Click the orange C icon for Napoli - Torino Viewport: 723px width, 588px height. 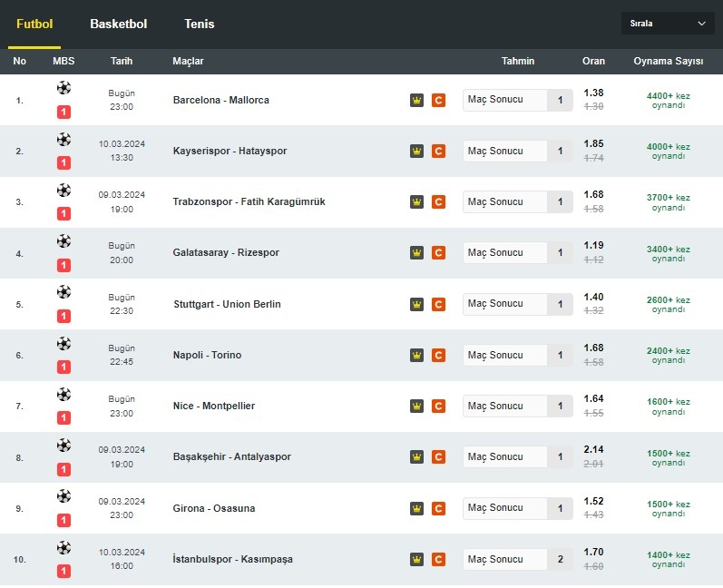[438, 355]
